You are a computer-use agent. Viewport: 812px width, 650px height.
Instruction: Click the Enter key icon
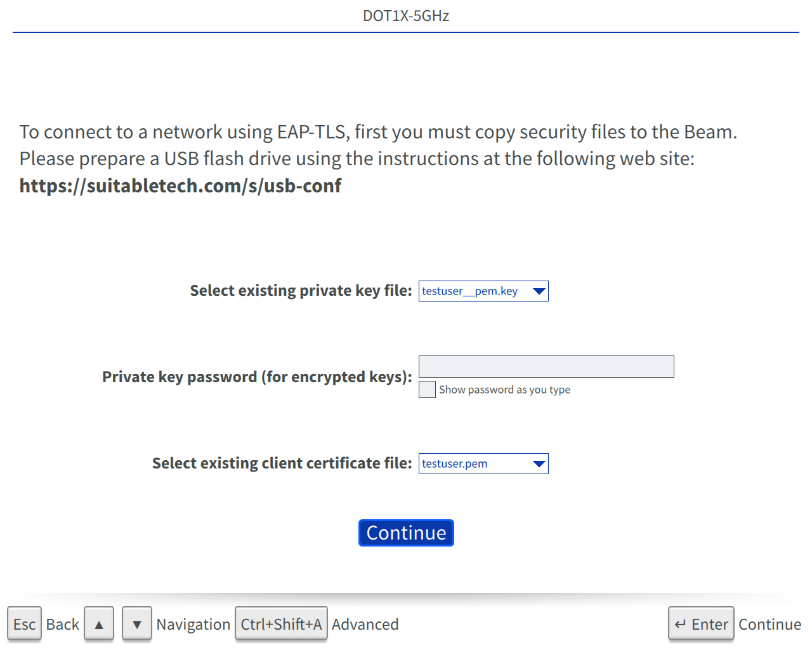701,624
